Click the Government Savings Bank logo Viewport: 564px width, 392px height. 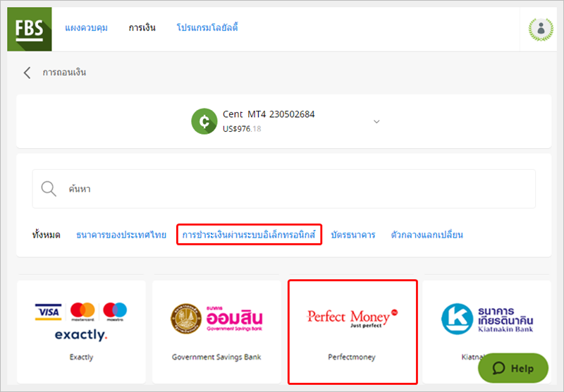(x=216, y=319)
